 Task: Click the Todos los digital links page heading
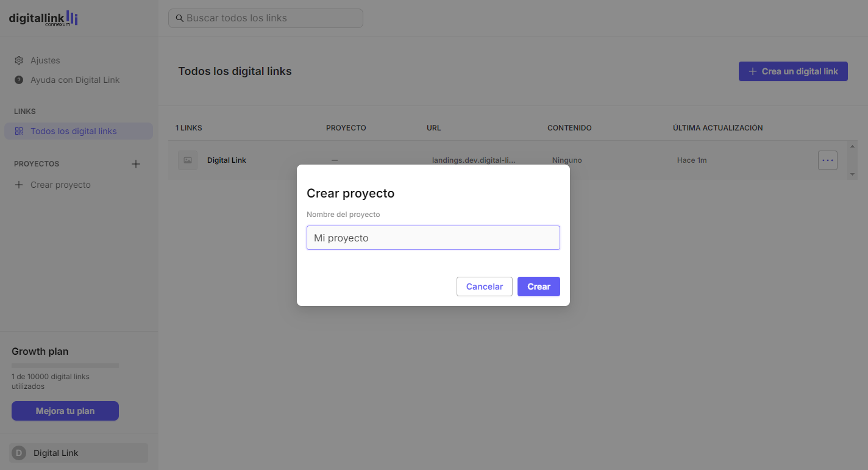tap(235, 71)
